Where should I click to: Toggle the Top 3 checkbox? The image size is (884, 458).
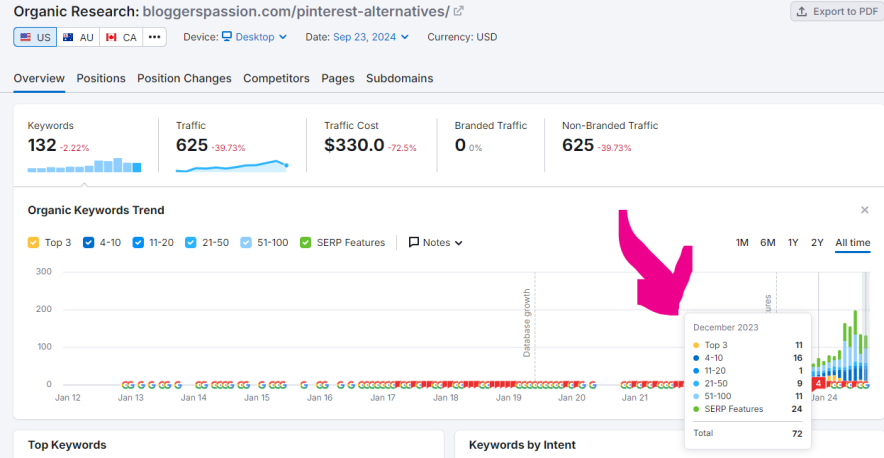[33, 243]
